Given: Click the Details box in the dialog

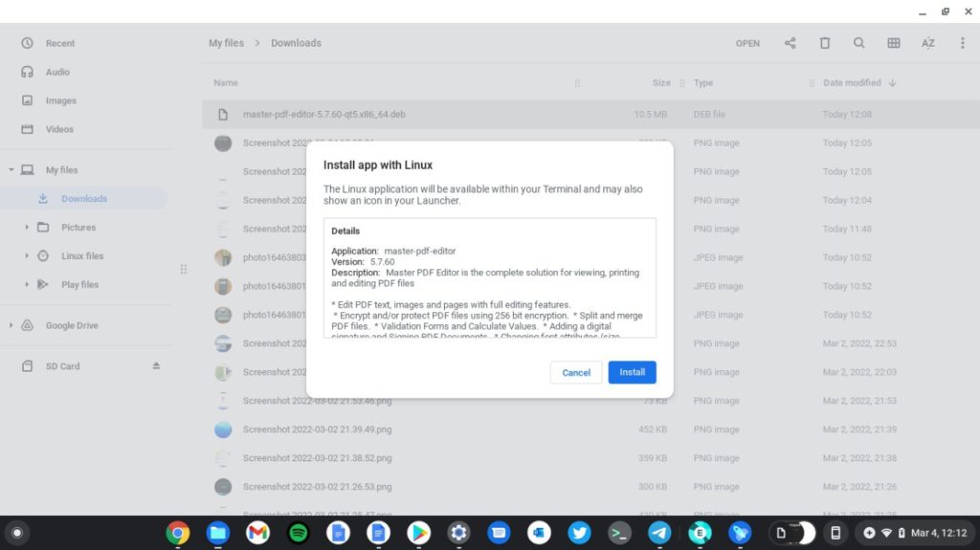Looking at the screenshot, I should tap(489, 277).
